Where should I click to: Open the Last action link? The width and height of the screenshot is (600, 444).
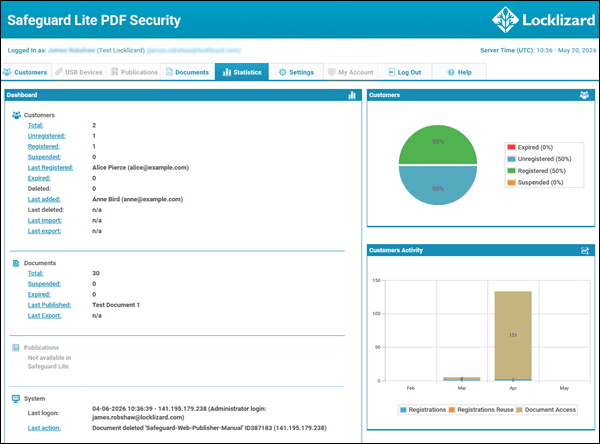pyautogui.click(x=44, y=428)
